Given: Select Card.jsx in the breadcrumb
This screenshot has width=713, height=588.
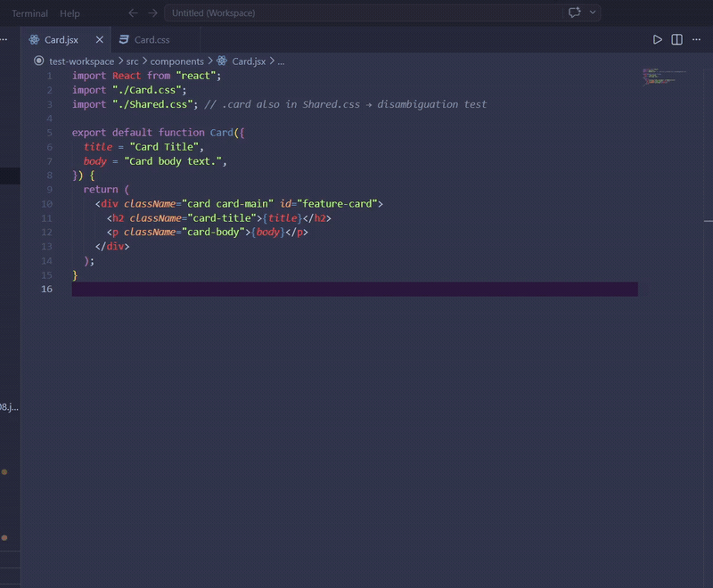Looking at the screenshot, I should (x=249, y=61).
